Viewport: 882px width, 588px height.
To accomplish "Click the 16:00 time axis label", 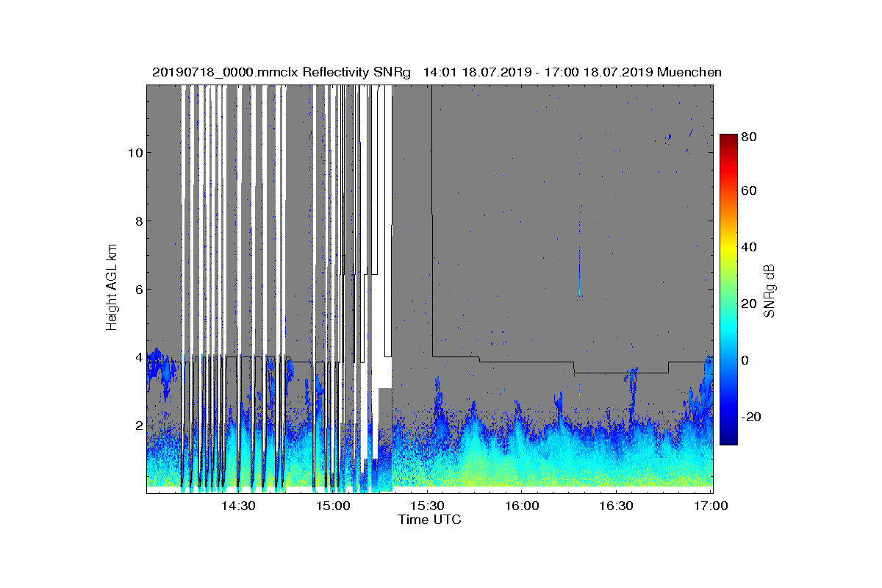I will pyautogui.click(x=522, y=506).
